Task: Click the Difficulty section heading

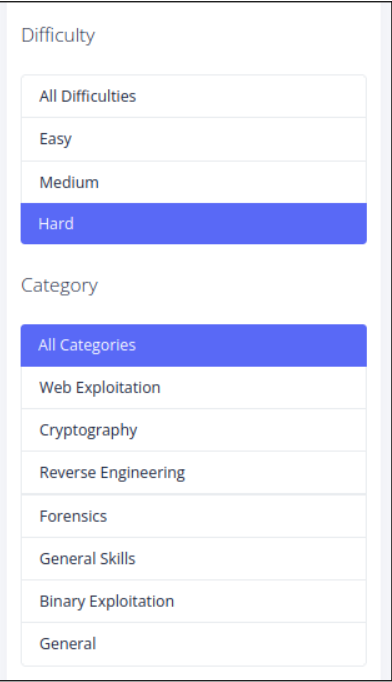Action: pyautogui.click(x=58, y=35)
